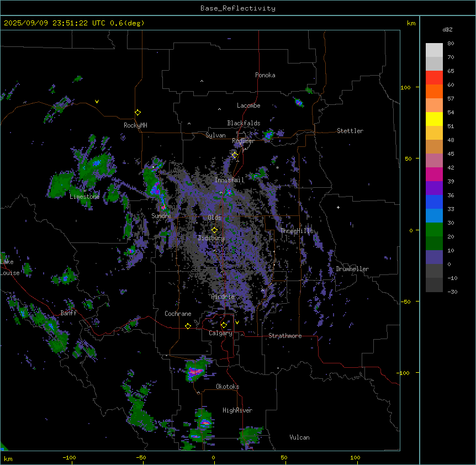Click the magenta 42-39 dBZ legend swatch
The width and height of the screenshot is (476, 465).
[434, 174]
